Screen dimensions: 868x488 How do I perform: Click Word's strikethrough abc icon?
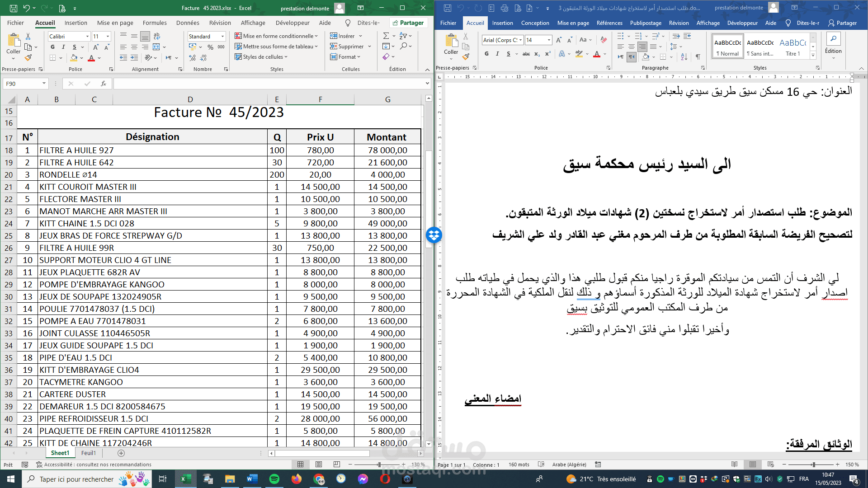coord(526,54)
